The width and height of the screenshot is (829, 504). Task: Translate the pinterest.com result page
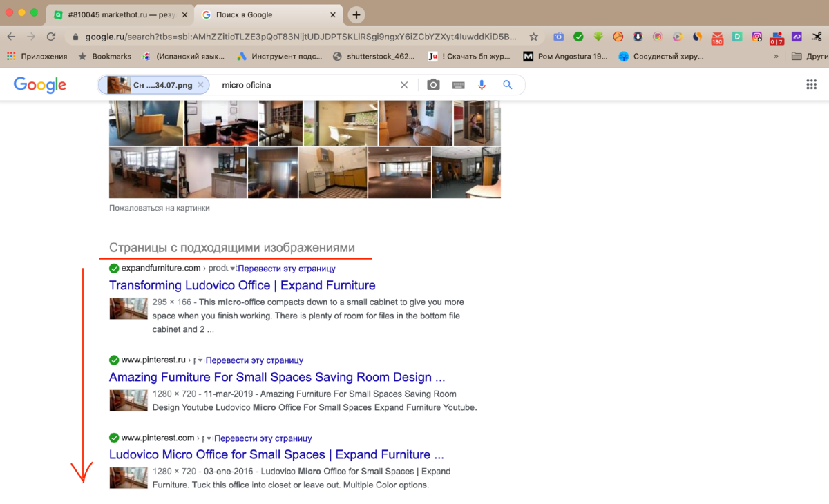263,438
